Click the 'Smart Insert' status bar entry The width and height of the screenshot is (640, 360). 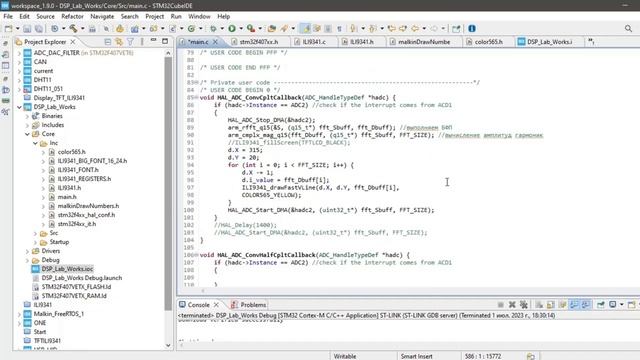pos(416,356)
